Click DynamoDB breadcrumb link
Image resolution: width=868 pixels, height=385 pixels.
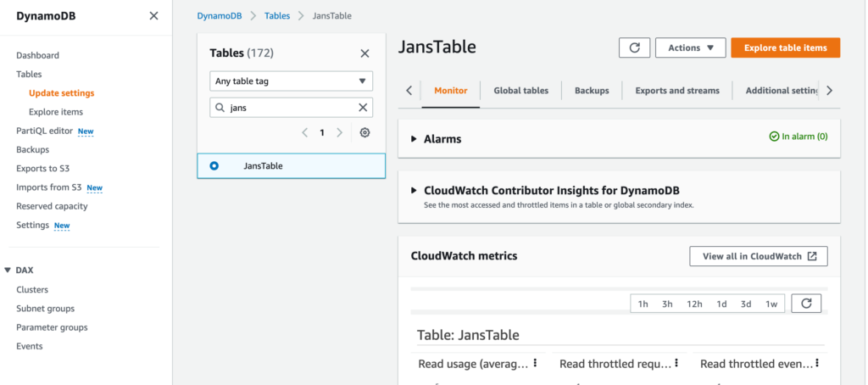[x=220, y=16]
